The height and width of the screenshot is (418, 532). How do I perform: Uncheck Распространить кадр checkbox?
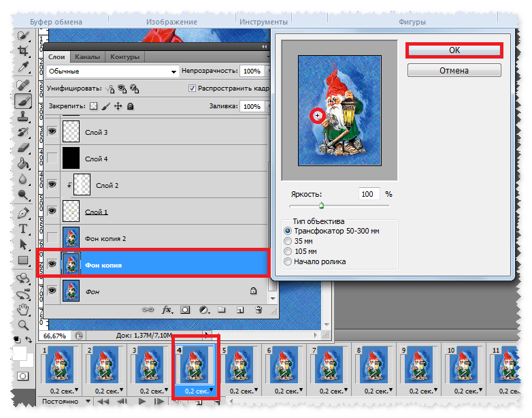pyautogui.click(x=192, y=89)
